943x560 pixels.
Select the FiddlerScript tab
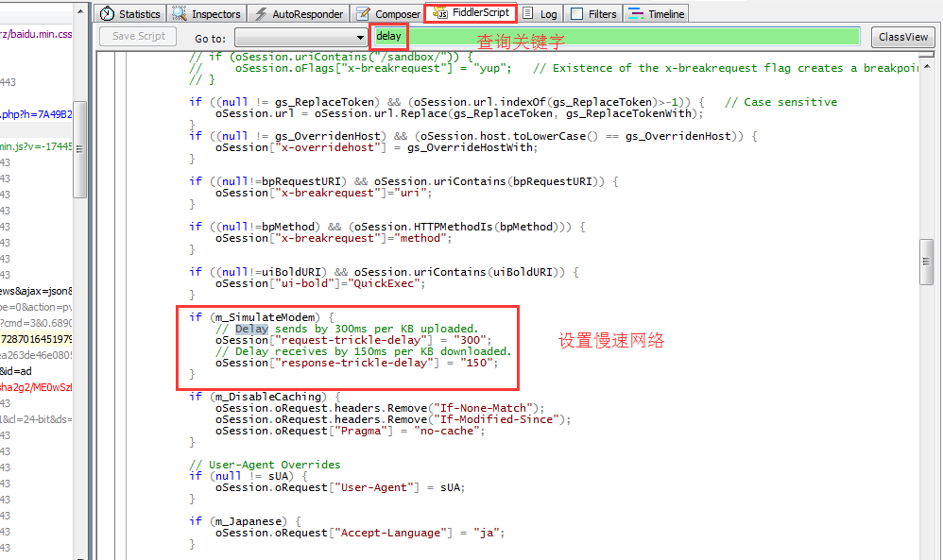(x=471, y=12)
